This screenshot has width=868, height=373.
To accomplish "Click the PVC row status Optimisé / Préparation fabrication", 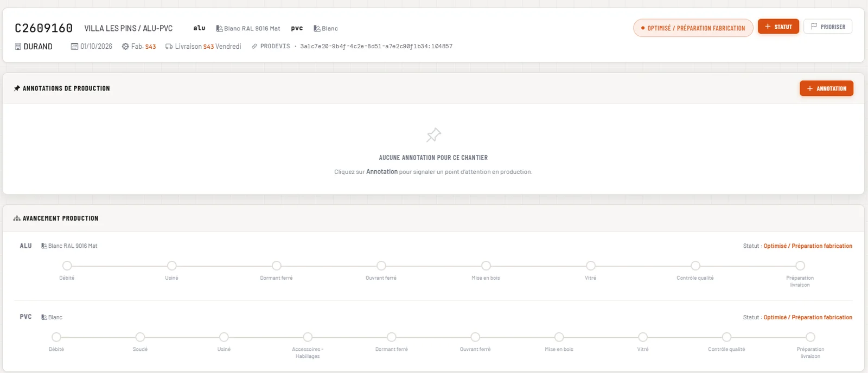I will click(808, 318).
